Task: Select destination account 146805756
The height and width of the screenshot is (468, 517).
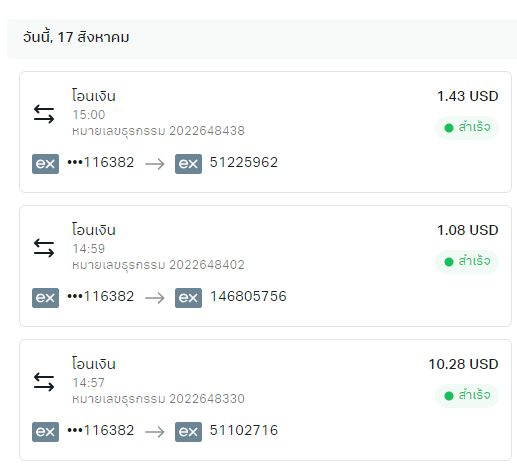Action: point(248,296)
